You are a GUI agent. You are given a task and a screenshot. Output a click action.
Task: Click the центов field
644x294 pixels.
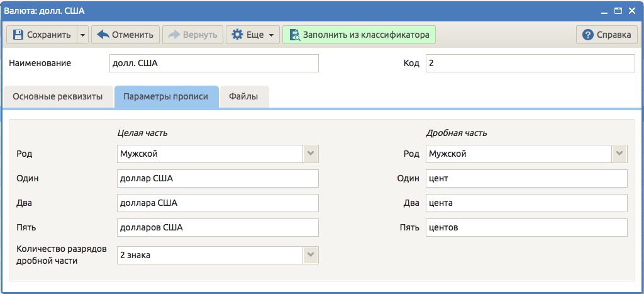pyautogui.click(x=526, y=227)
